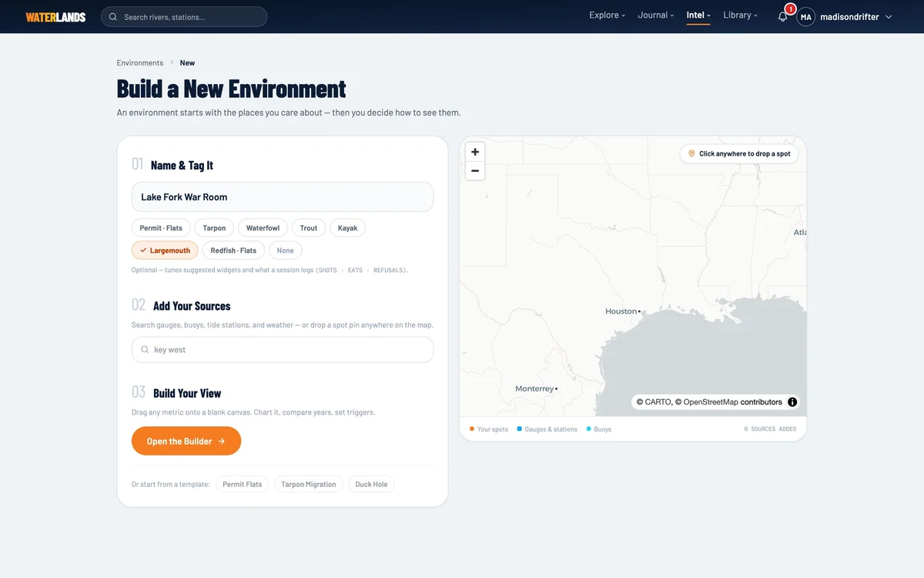Go to Environments breadcrumb
This screenshot has width=924, height=578.
[140, 63]
